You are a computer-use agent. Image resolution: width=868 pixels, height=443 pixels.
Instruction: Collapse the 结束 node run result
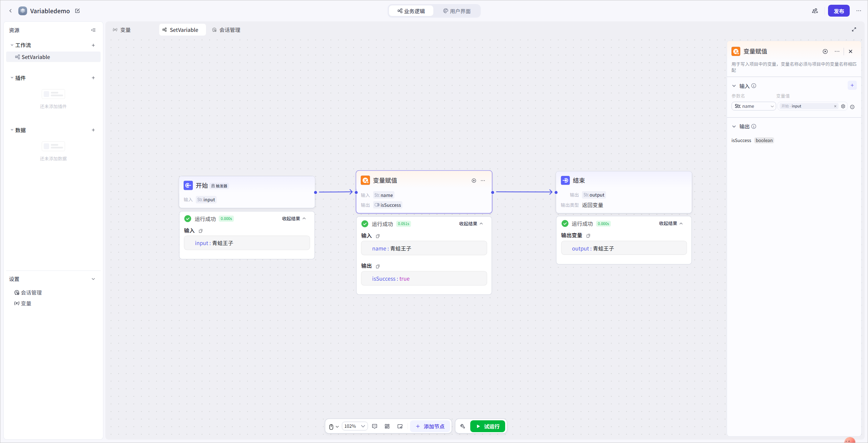coord(671,223)
